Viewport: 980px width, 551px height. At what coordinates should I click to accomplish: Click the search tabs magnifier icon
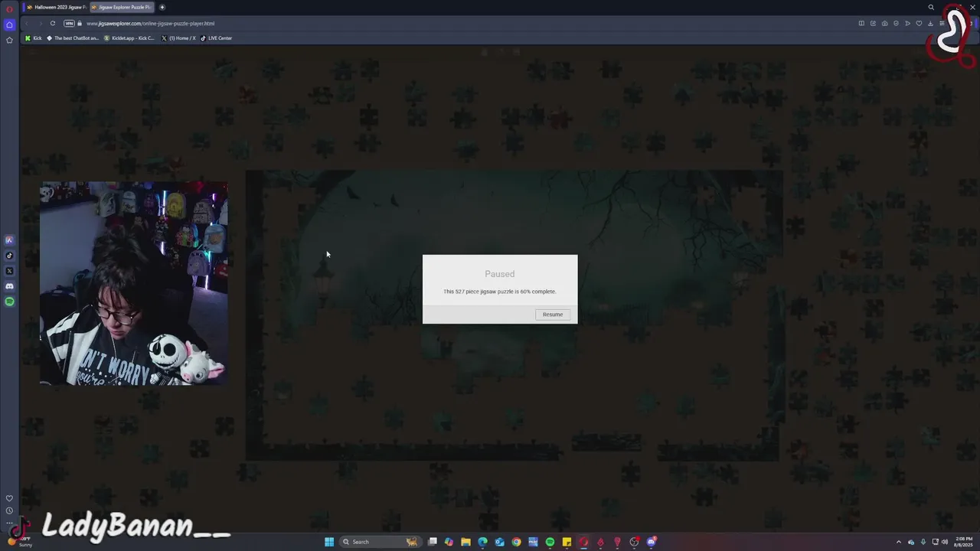[x=931, y=8]
